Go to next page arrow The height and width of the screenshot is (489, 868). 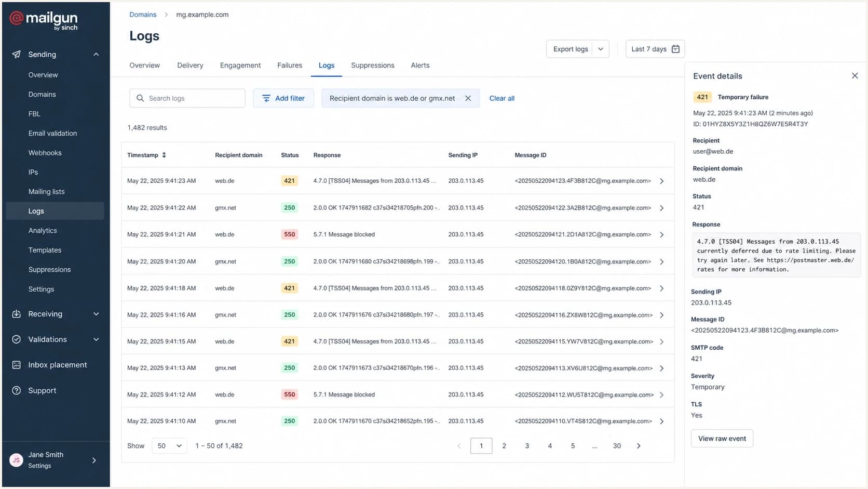coord(639,446)
